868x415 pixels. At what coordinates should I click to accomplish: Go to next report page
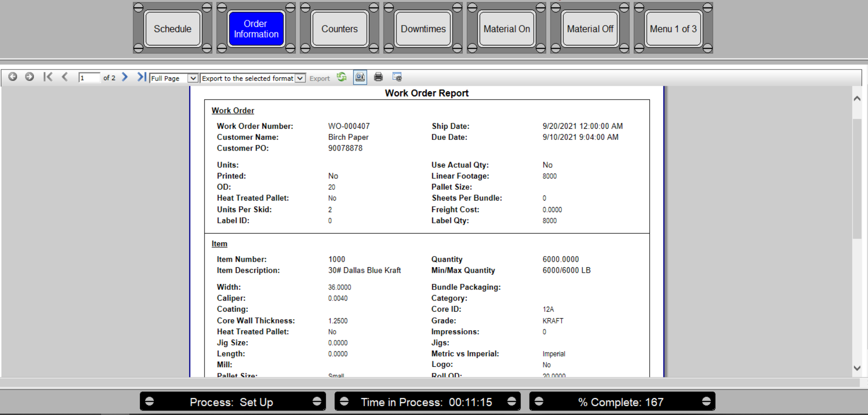click(x=125, y=77)
